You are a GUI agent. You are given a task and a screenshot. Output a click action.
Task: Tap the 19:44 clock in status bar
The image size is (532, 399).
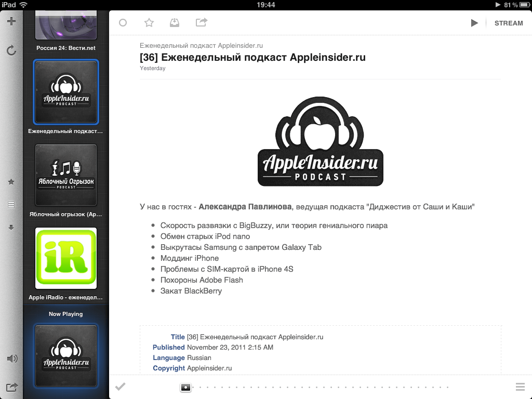coord(265,5)
